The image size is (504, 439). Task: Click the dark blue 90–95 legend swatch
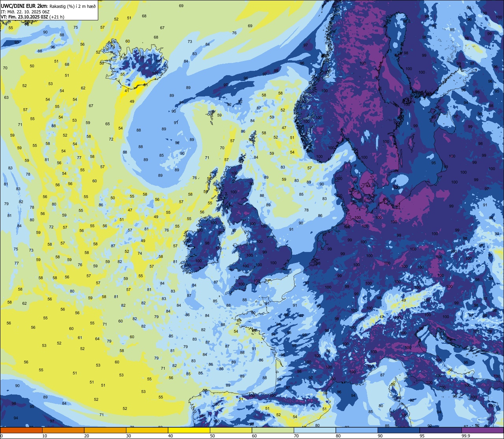398,430
